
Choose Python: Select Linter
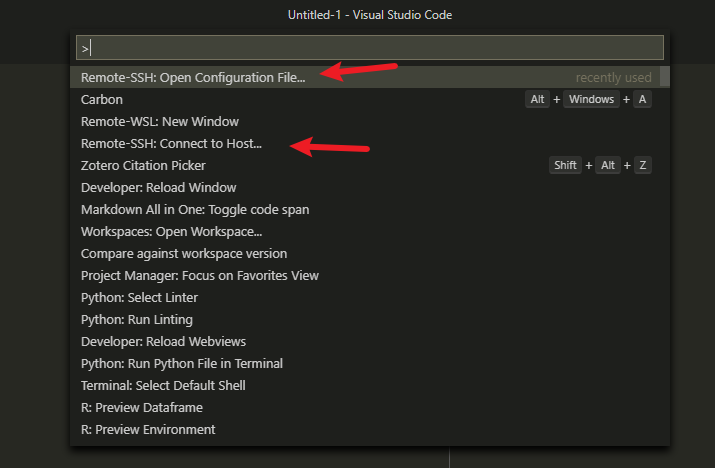pyautogui.click(x=369, y=297)
